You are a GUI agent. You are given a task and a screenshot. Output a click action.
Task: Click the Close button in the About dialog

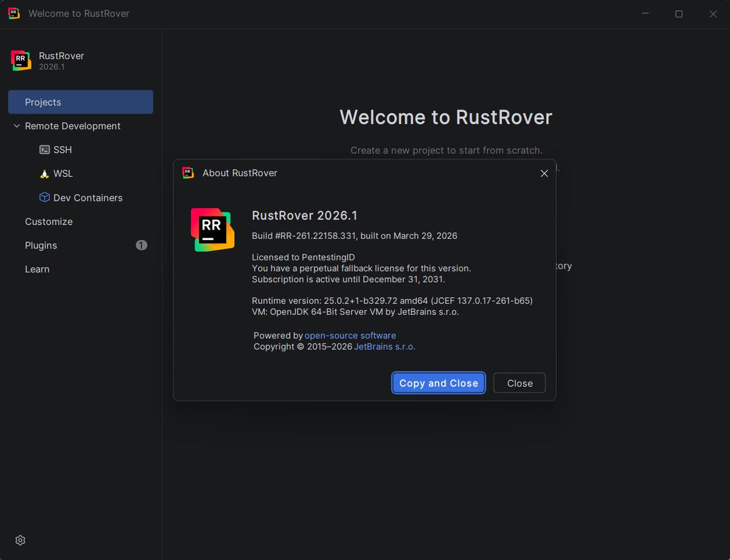point(520,383)
